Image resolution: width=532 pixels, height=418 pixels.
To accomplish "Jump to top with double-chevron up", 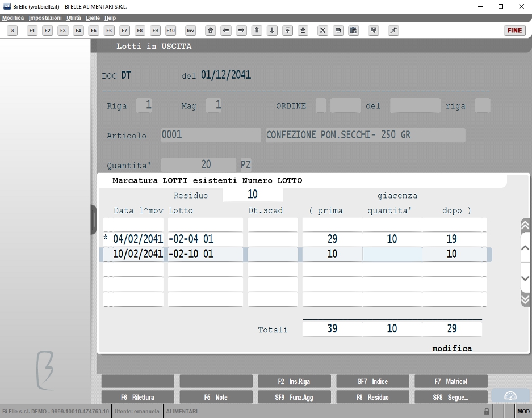I will tap(525, 225).
